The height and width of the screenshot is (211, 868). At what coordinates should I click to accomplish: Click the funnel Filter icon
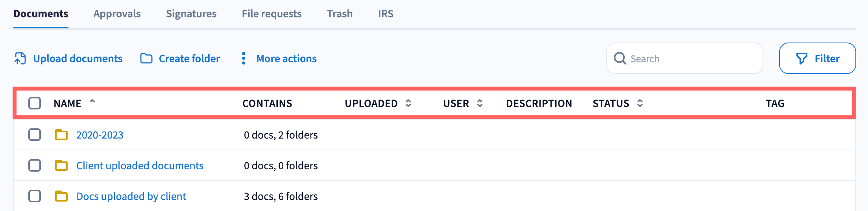click(x=802, y=59)
